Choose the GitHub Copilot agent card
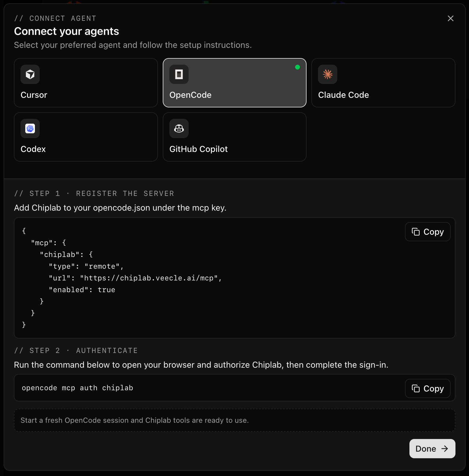Screen dimensions: 469x476 [x=235, y=137]
